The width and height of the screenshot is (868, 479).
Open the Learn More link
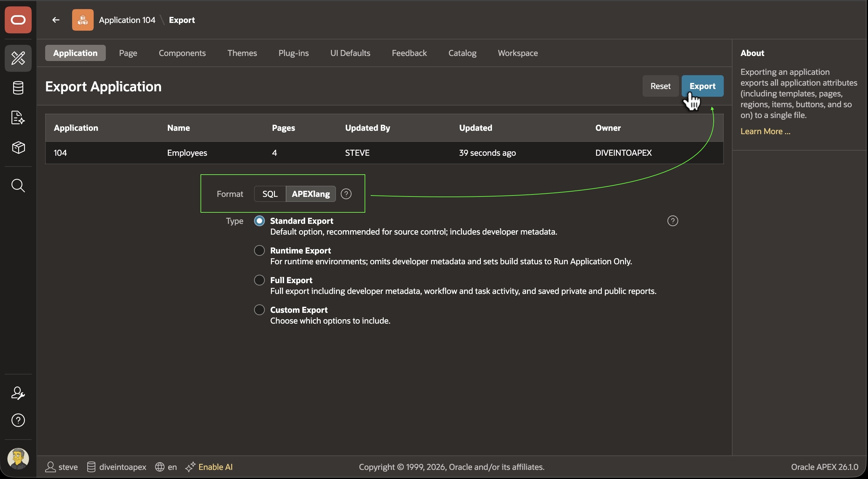[x=765, y=131]
